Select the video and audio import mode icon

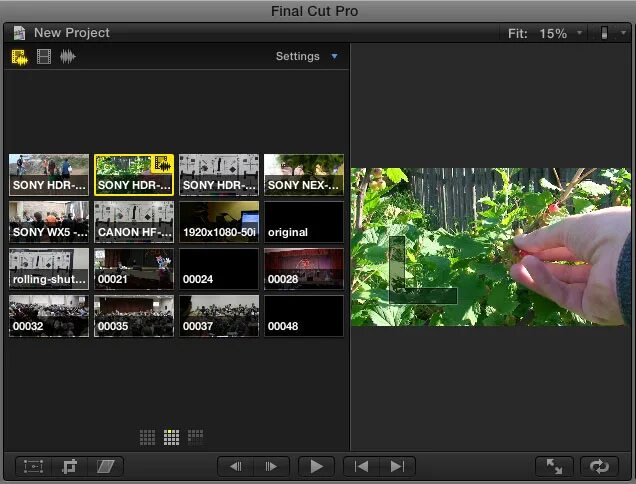[19, 57]
